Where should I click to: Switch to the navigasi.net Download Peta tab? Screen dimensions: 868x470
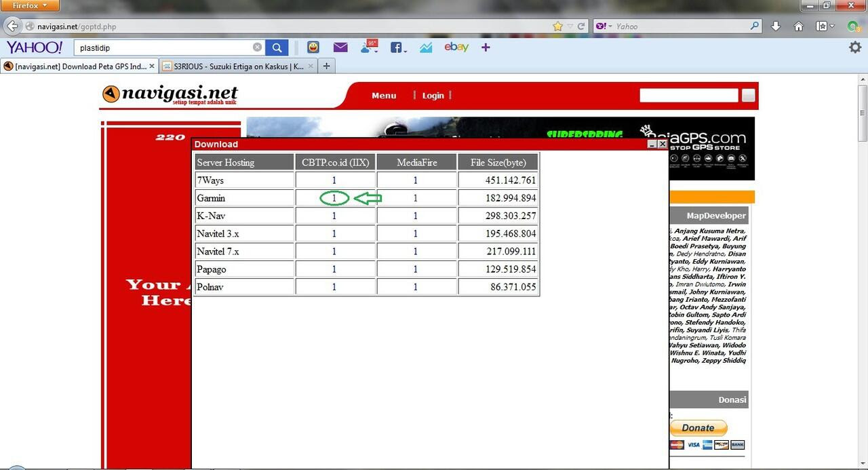tap(79, 66)
